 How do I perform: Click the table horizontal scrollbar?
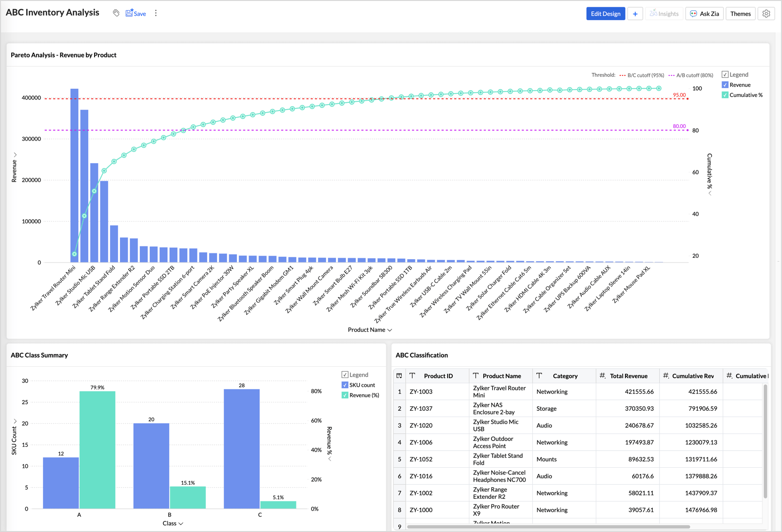point(548,527)
